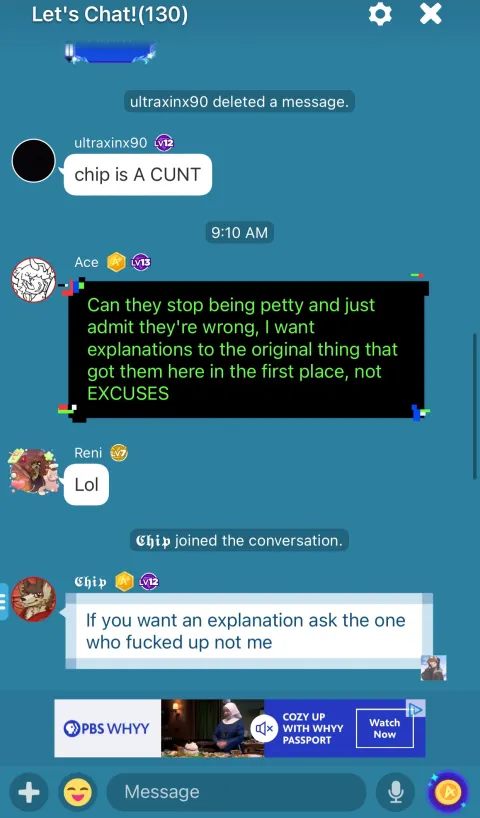Tap Reni's level 7 badge
Screen dimensions: 480x818
click(x=119, y=453)
